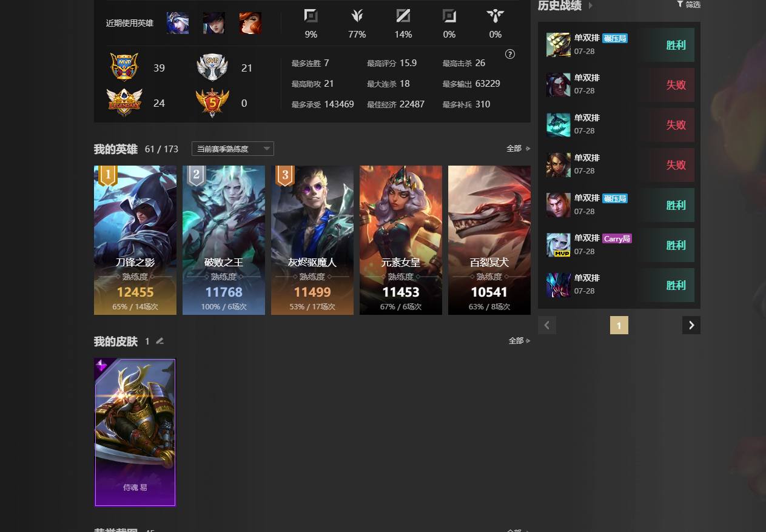Open the Carry局 match with MVP champion
Image resolution: width=766 pixels, height=532 pixels.
[x=619, y=245]
